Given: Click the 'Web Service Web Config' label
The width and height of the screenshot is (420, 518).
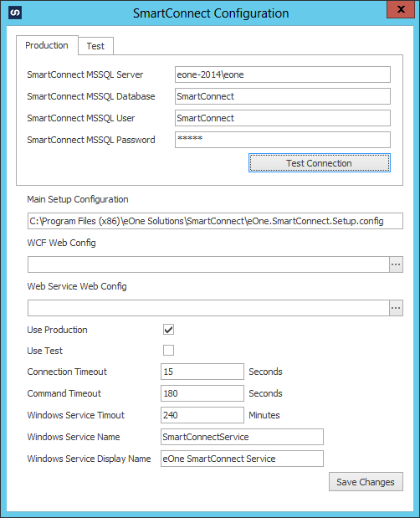Looking at the screenshot, I should click(x=77, y=286).
